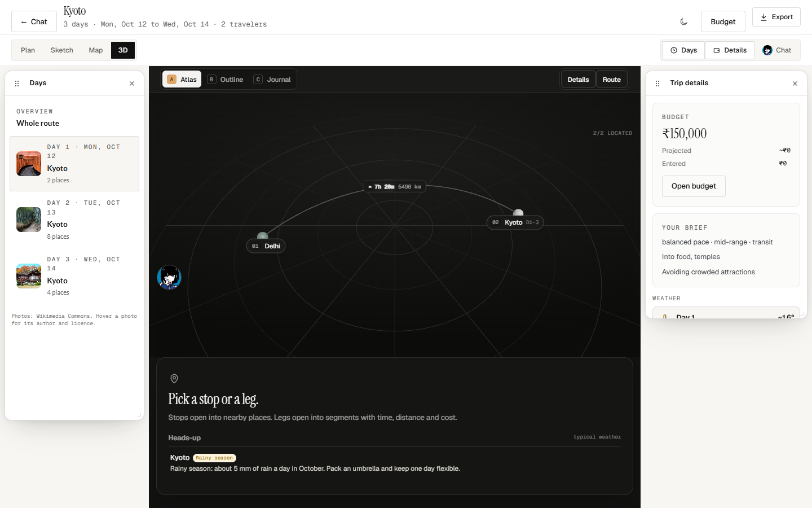Select Whole route overview
The width and height of the screenshot is (812, 508).
[x=74, y=117]
